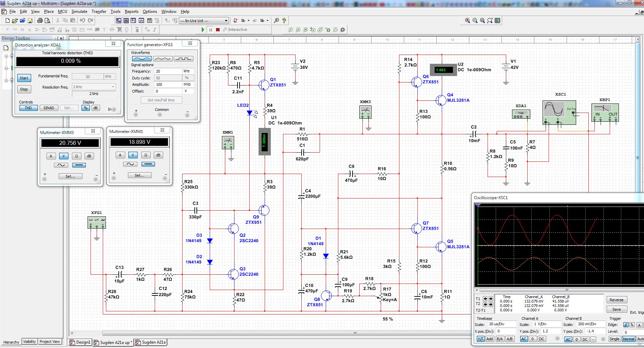Click oscilloscope Reverse button
This screenshot has height=348, width=644.
617,300
